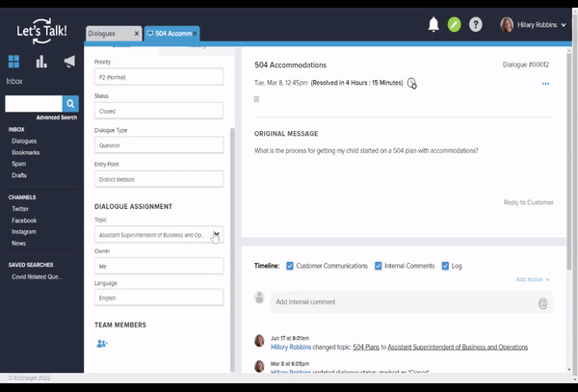Image resolution: width=578 pixels, height=392 pixels.
Task: Toggle the Log timeline checkbox
Action: click(445, 266)
